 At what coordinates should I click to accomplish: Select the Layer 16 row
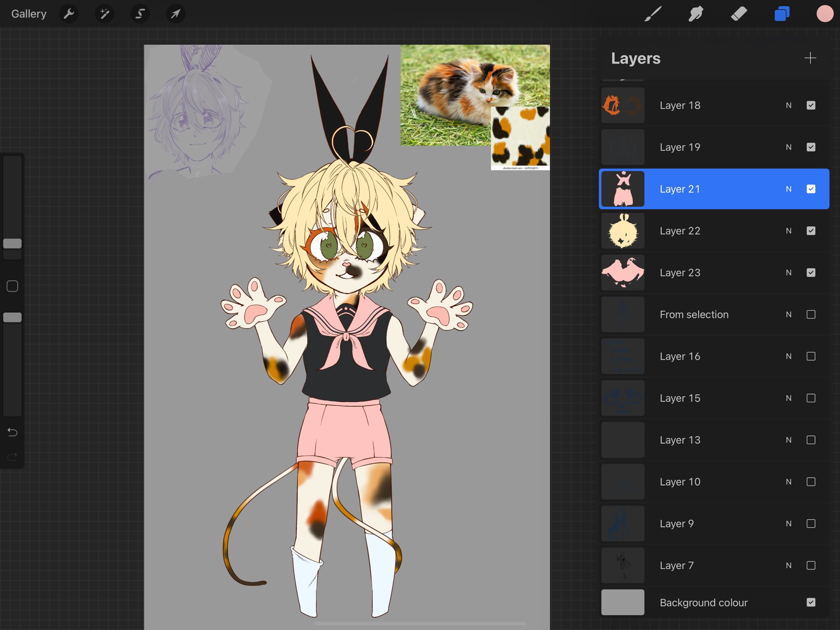[x=697, y=357]
